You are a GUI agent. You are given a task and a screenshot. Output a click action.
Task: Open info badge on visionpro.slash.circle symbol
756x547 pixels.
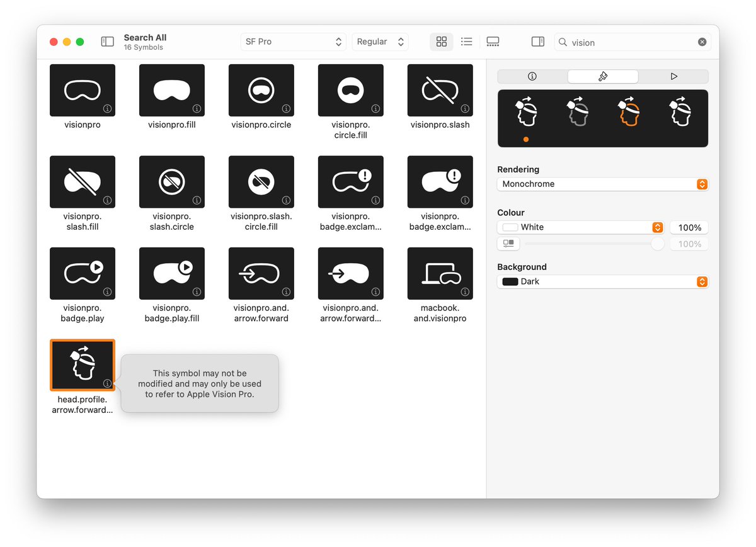[x=197, y=200]
